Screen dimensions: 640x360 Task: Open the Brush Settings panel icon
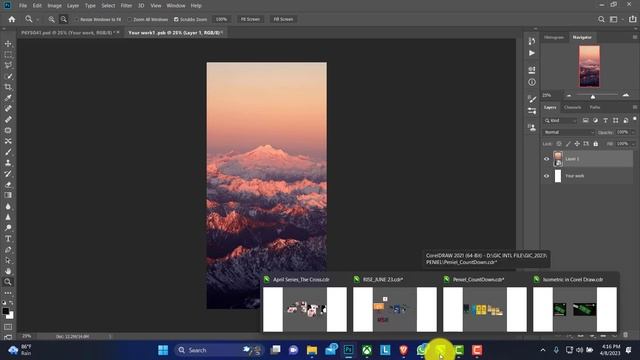[531, 99]
